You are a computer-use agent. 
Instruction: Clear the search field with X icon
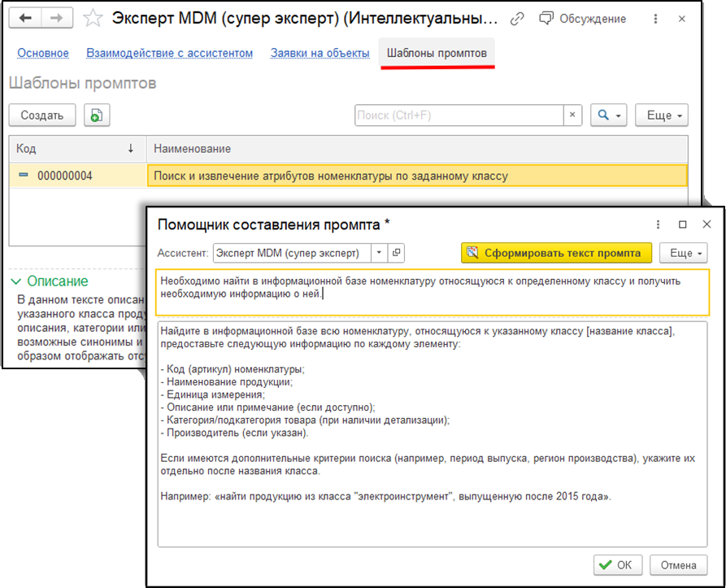click(573, 115)
